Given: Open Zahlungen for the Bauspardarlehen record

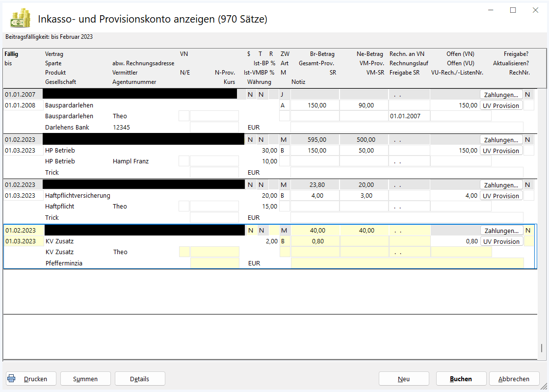Looking at the screenshot, I should (x=501, y=95).
